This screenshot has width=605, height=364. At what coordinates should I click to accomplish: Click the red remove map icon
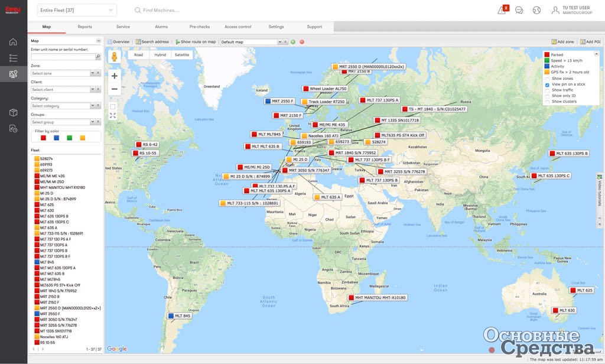302,42
